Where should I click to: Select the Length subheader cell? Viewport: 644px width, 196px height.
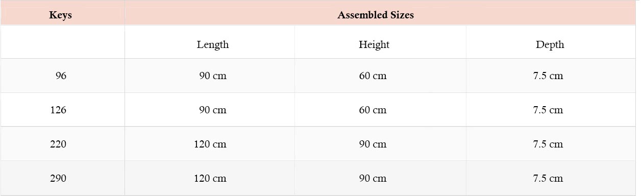(210, 42)
